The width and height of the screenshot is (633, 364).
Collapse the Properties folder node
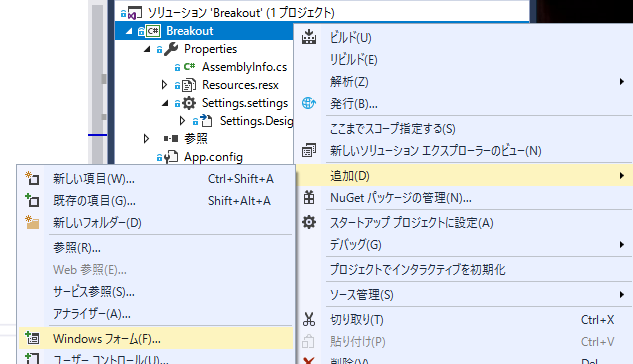tap(147, 49)
